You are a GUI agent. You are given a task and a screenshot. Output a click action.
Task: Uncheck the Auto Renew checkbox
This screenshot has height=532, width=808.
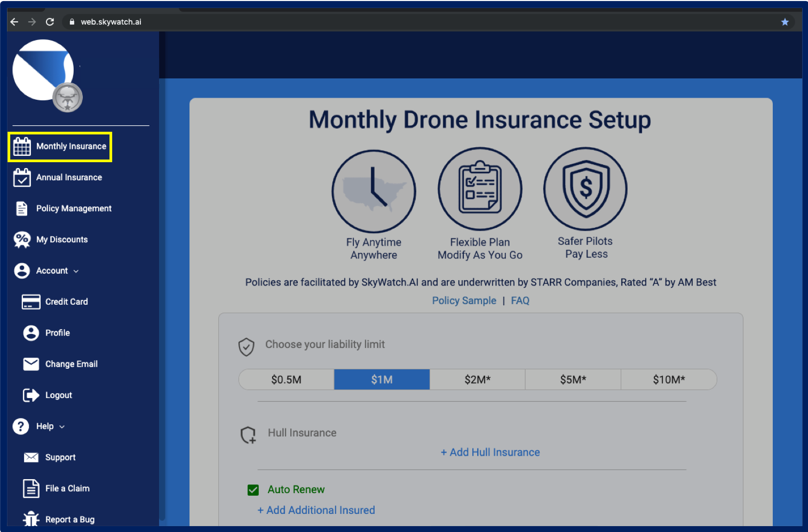tap(253, 490)
